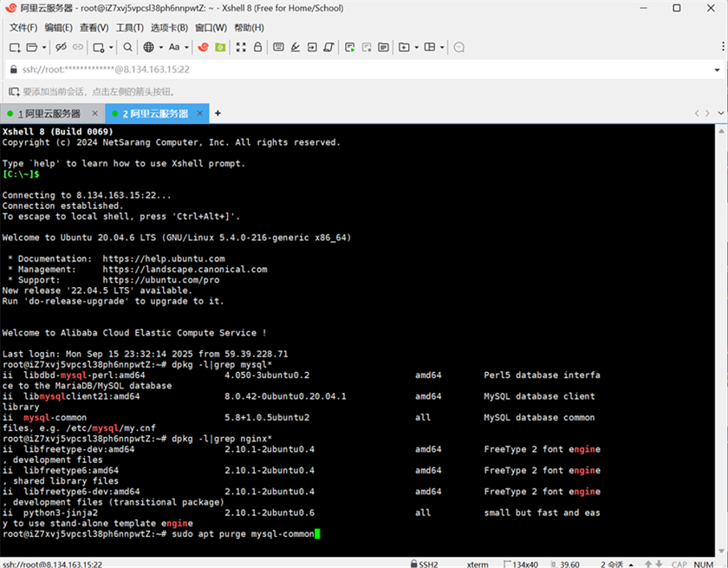Click the 39,60 cursor position indicator
728x568 pixels.
click(565, 565)
